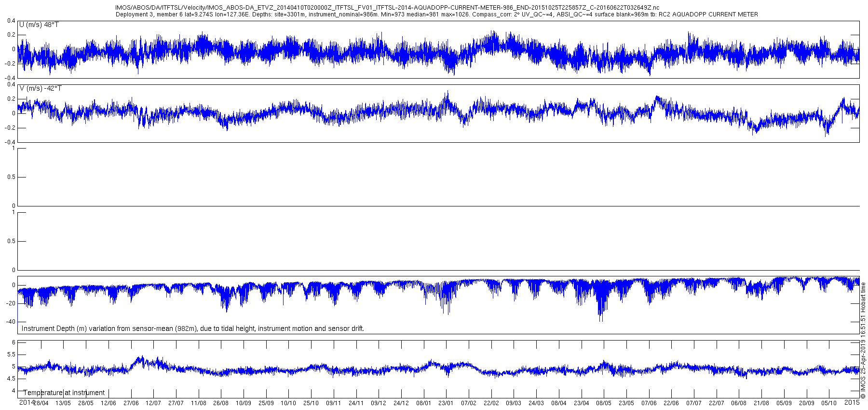This screenshot has width=868, height=410.
Task: Click the '27/07' date tick label
Action: pos(176,403)
